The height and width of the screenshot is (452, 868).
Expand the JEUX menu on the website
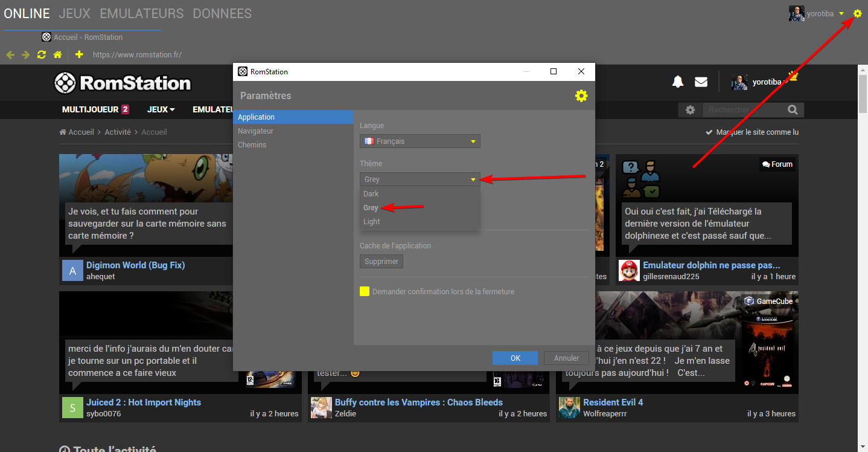(161, 109)
